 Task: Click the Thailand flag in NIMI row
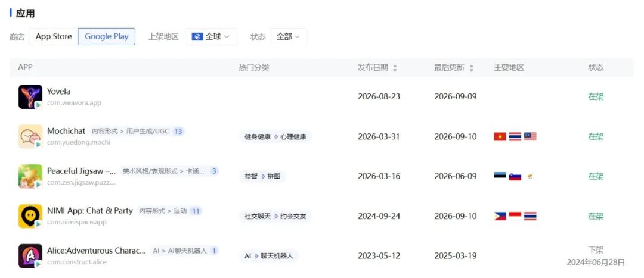pos(530,216)
